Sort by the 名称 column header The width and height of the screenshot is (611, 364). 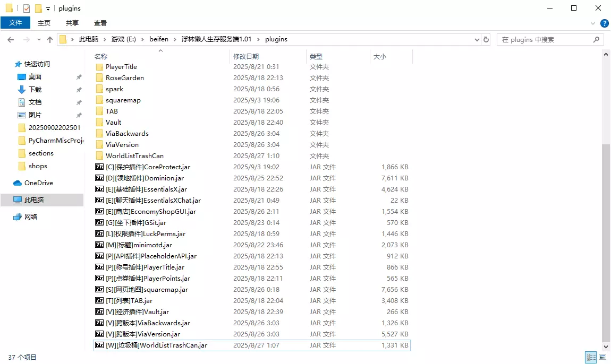tap(162, 56)
